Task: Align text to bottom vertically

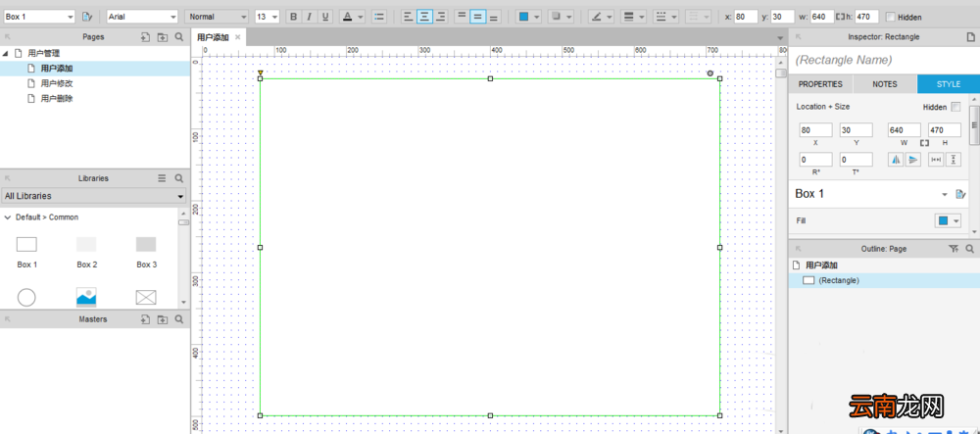Action: (494, 17)
